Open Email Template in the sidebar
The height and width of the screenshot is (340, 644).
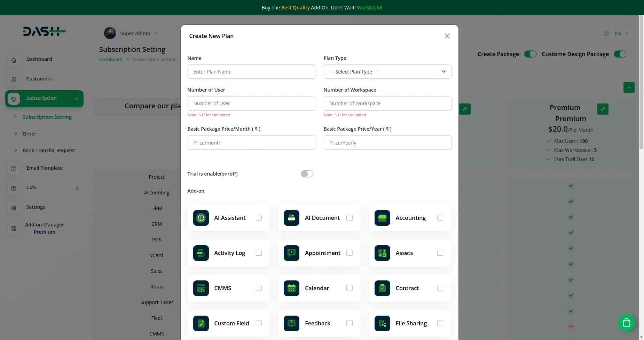[x=44, y=168]
